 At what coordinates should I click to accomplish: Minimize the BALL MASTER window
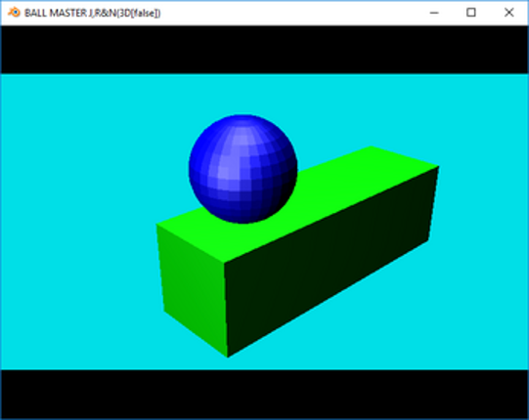[x=434, y=13]
